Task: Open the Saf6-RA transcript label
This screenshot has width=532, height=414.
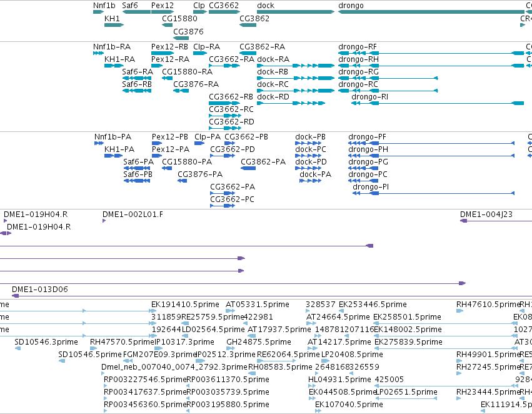Action: (x=138, y=71)
